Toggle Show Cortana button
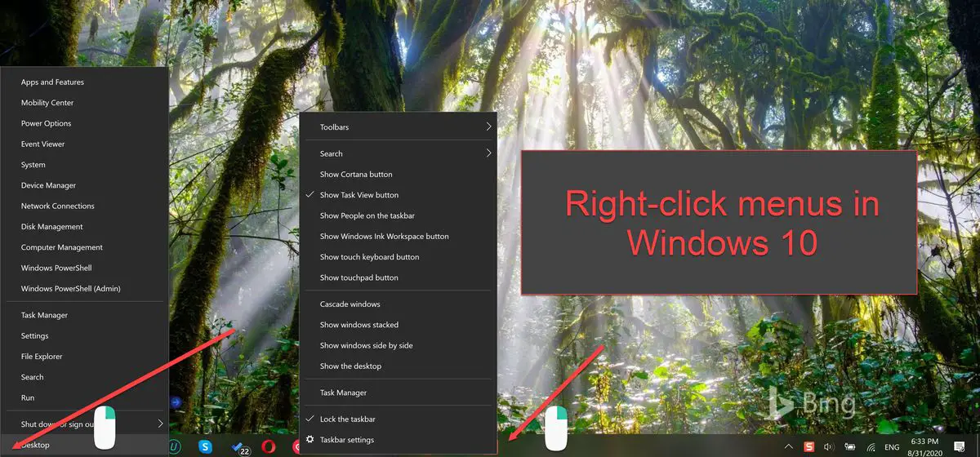The height and width of the screenshot is (457, 980). pyautogui.click(x=398, y=174)
